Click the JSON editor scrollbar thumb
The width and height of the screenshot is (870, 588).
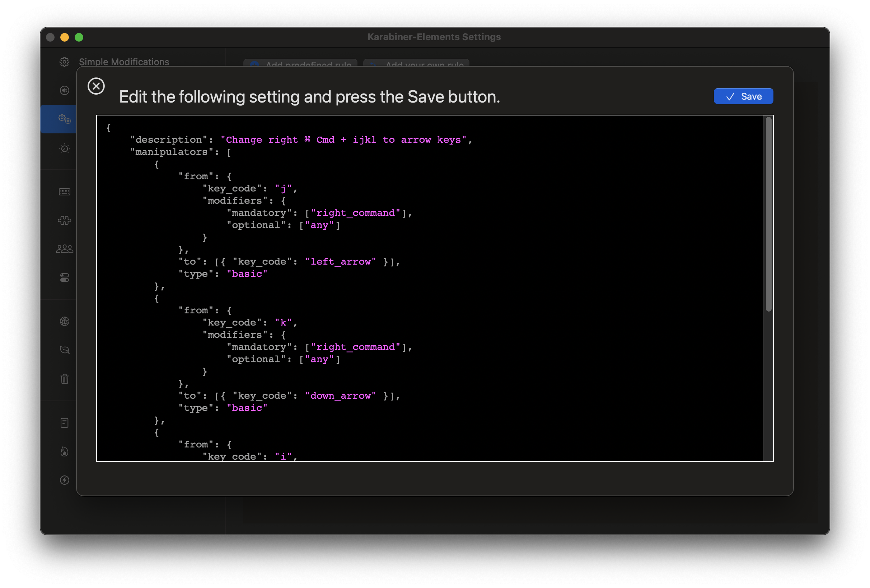pos(768,214)
